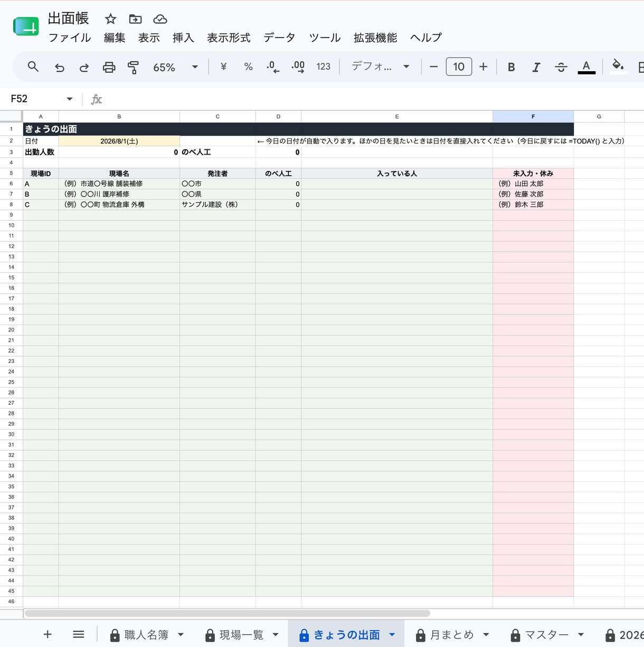
Task: Open 月まとめ tab dropdown arrow
Action: coord(486,635)
